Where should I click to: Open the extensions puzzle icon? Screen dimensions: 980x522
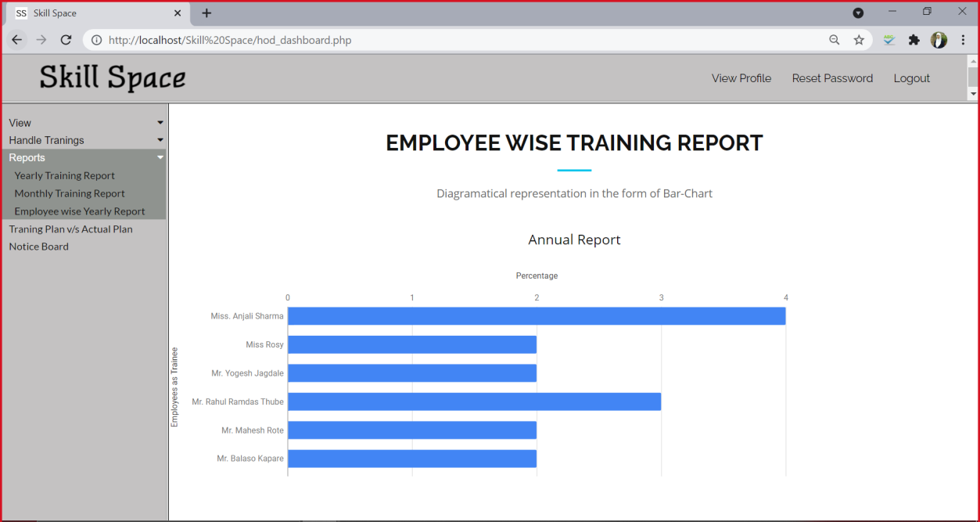(x=914, y=39)
